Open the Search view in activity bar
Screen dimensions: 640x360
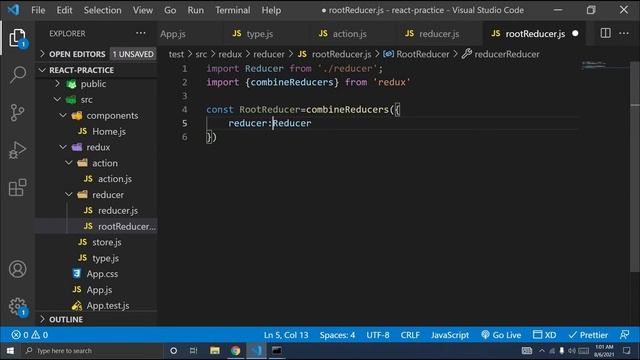(17, 75)
